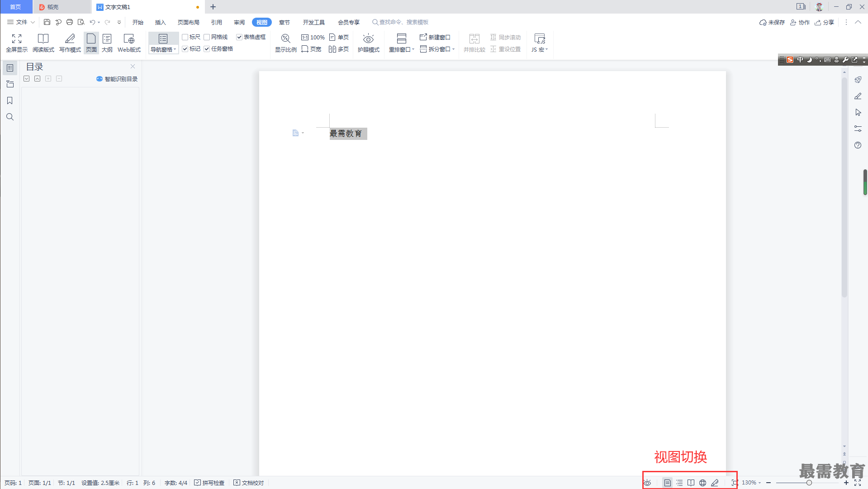Viewport: 868px width, 489px height.
Task: Click the 全屏显示 full screen icon
Action: click(x=17, y=43)
